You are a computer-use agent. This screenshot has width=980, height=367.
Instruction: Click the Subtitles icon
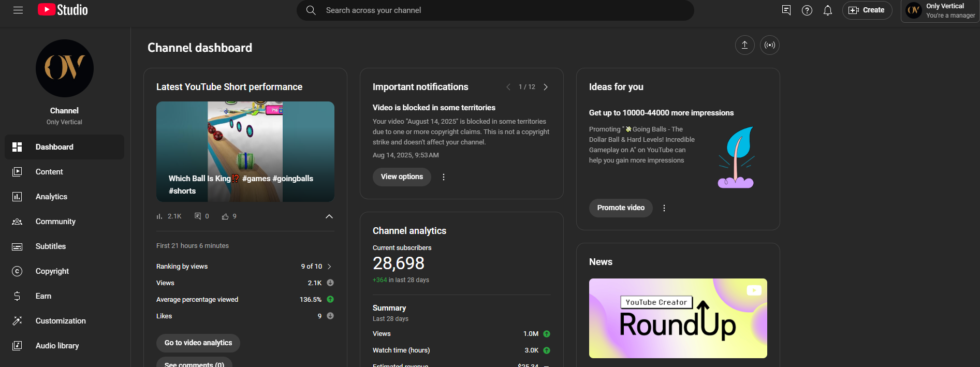pos(17,246)
